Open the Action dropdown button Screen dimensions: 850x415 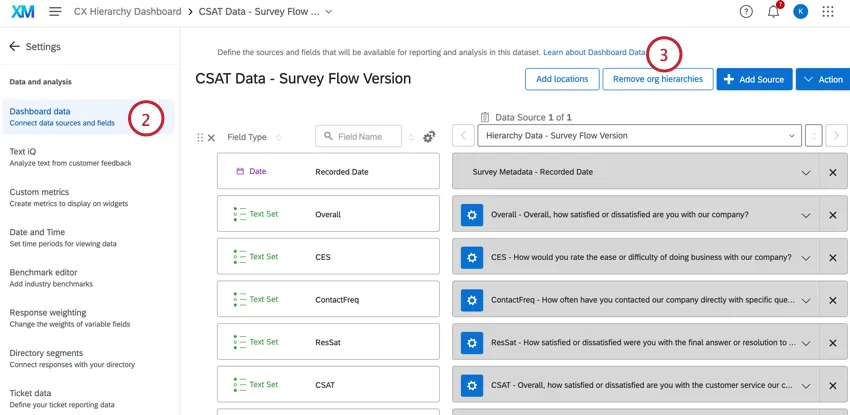coord(823,79)
